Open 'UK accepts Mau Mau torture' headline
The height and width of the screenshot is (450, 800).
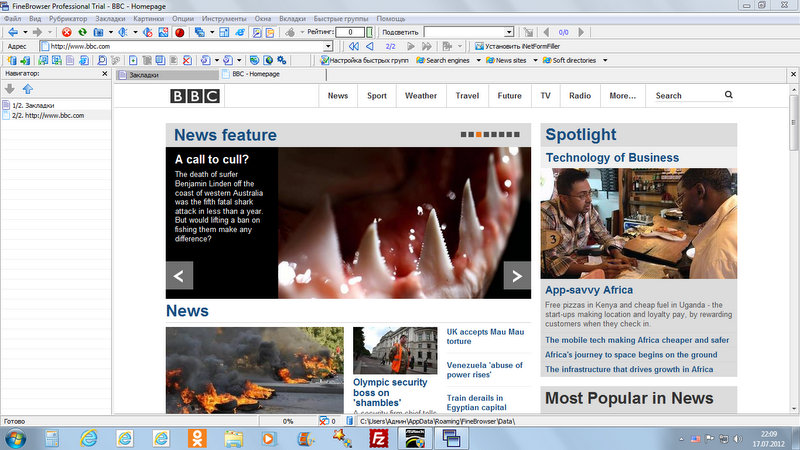click(485, 336)
